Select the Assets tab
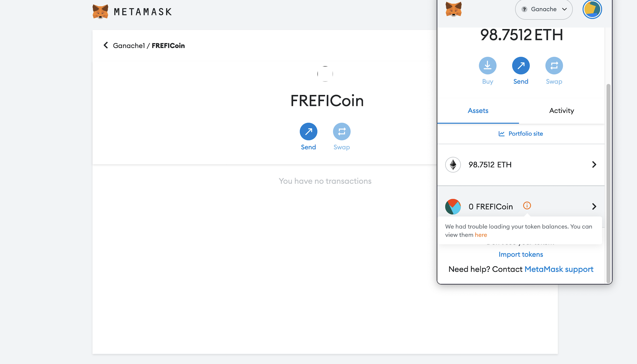The width and height of the screenshot is (637, 364). tap(478, 111)
